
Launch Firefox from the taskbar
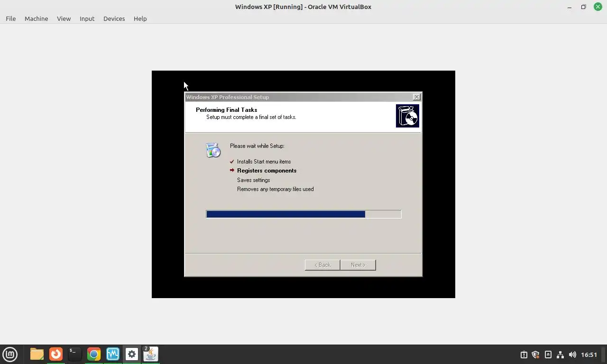coord(56,354)
